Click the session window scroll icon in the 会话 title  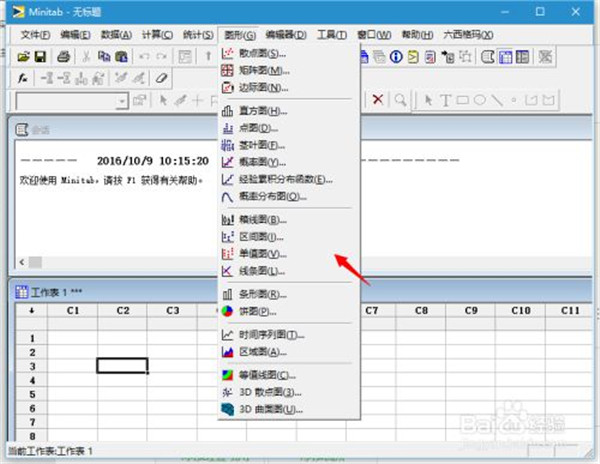pos(22,130)
